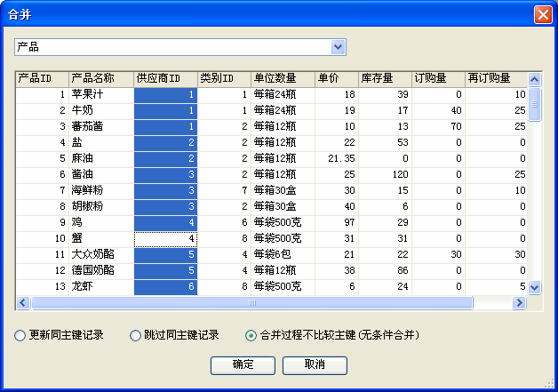Choose 合并过程不比较主键 radio option
Viewport: 558px width, 392px height.
(251, 336)
